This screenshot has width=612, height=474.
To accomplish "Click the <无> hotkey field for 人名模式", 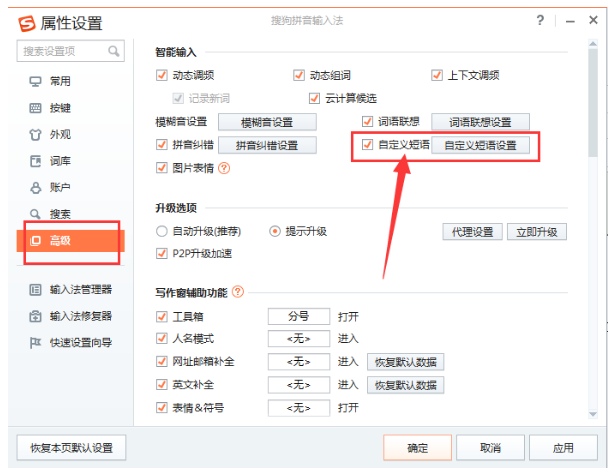I will 299,339.
